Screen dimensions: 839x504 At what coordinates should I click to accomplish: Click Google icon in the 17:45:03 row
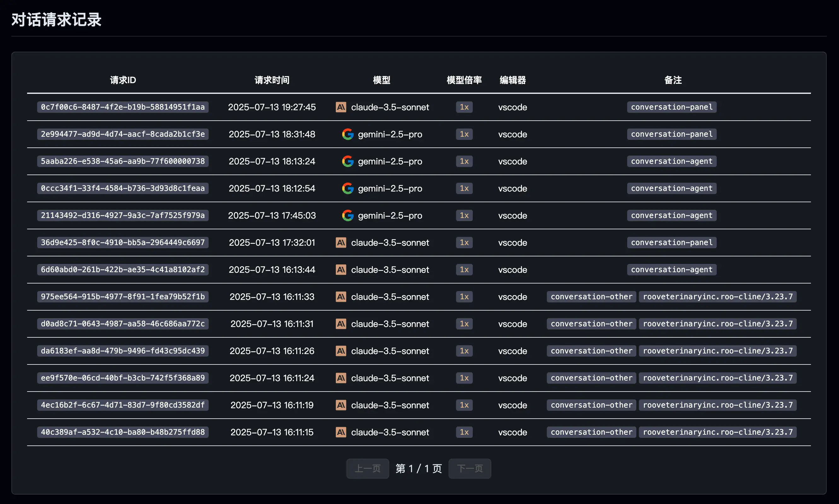click(x=348, y=215)
